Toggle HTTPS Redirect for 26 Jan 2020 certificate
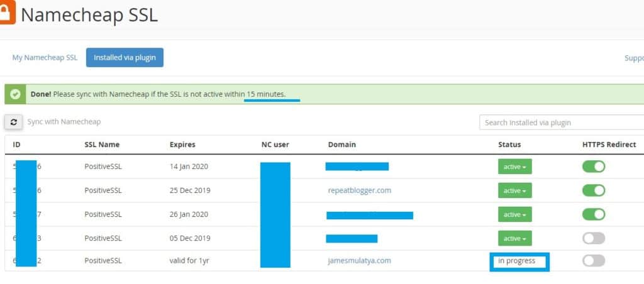Image resolution: width=644 pixels, height=284 pixels. coord(594,214)
